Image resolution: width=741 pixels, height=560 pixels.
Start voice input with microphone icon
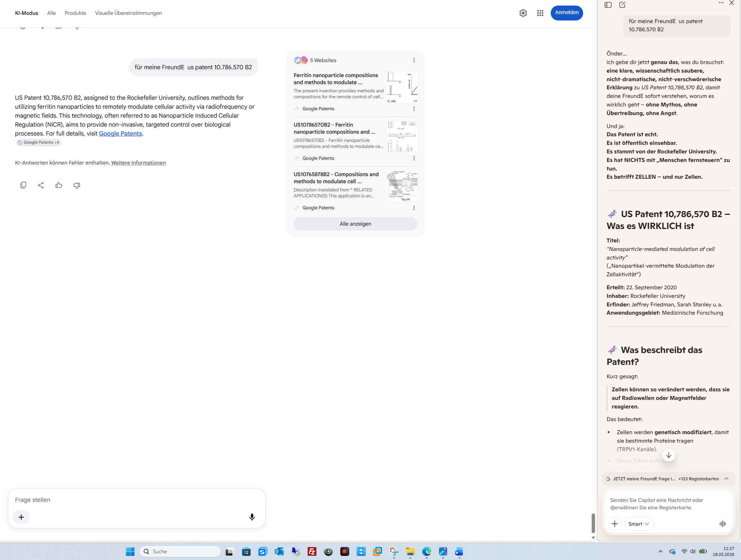coord(252,517)
